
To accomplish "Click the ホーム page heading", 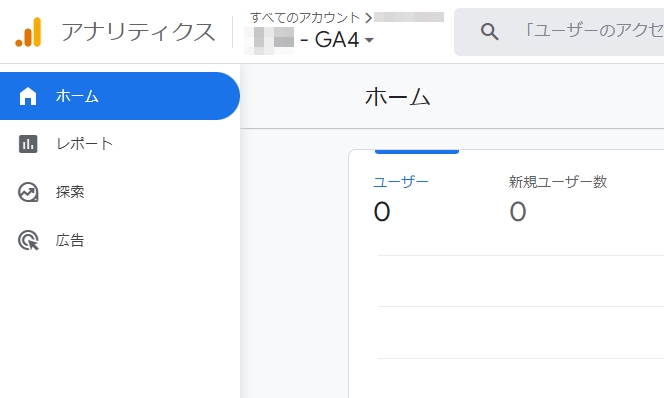I will click(x=398, y=97).
